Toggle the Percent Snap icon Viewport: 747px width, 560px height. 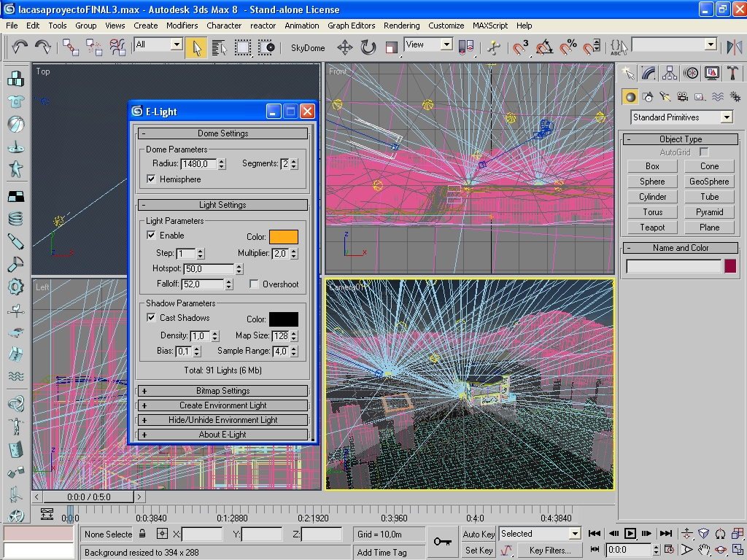point(568,47)
